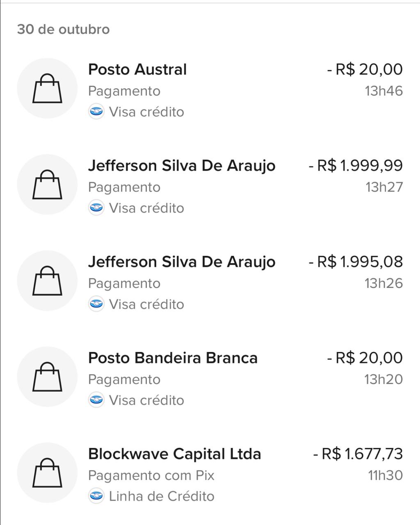420x525 pixels.
Task: Tap the - R$ 1.999,99 amount
Action: click(356, 166)
